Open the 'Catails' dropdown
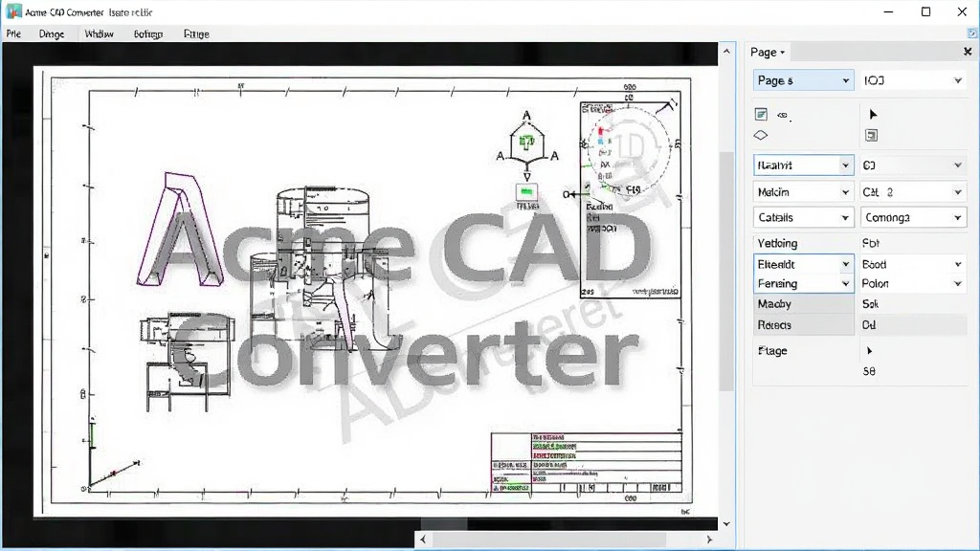Screen dimensions: 980x551 coord(803,217)
